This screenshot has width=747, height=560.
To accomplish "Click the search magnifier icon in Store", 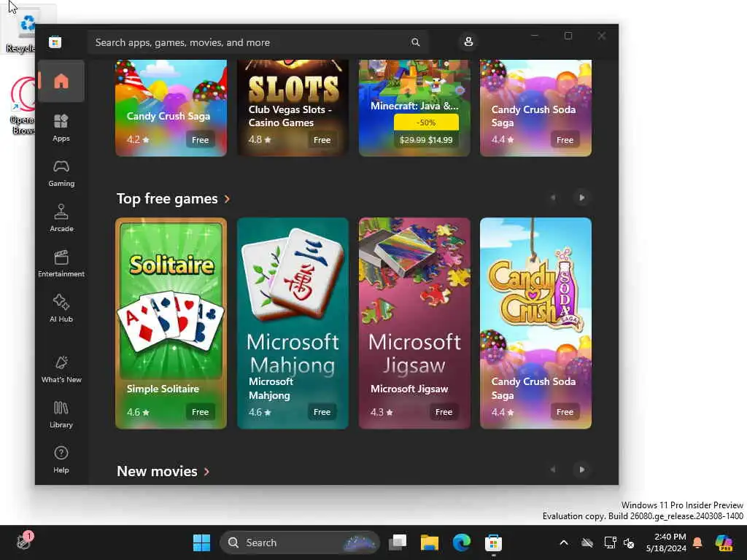I will (415, 42).
